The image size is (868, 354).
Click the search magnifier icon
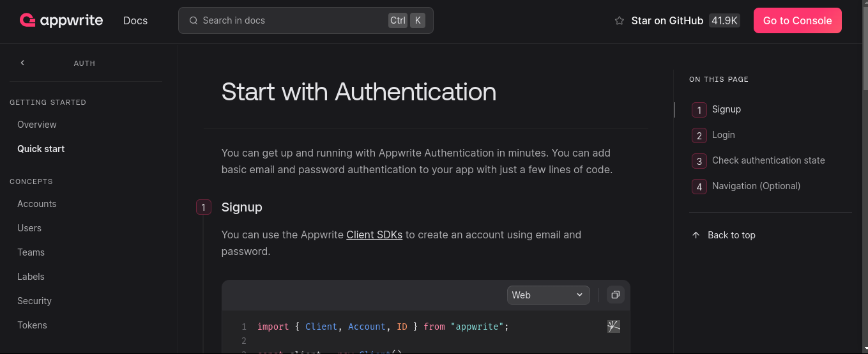(194, 20)
